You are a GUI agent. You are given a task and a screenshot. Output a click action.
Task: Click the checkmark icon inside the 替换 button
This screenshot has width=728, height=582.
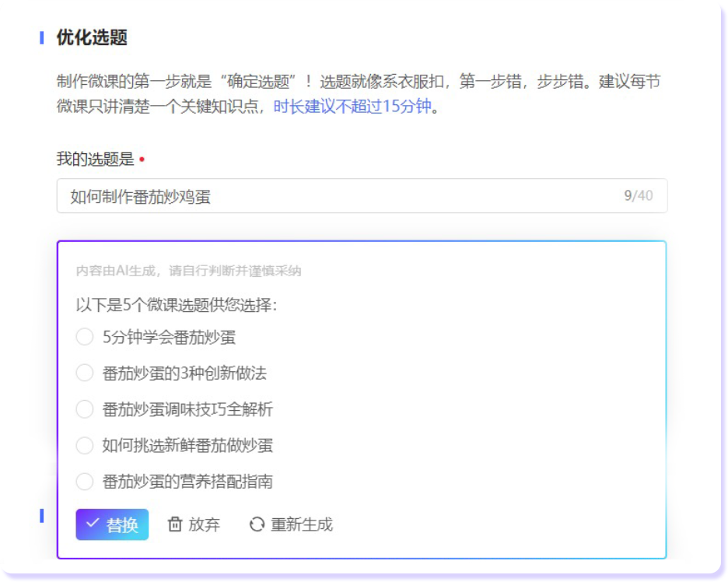pos(93,524)
